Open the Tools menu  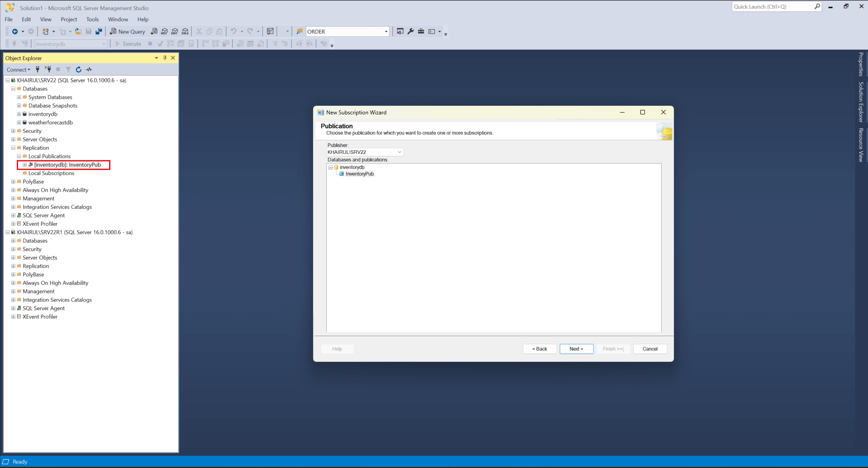(92, 19)
